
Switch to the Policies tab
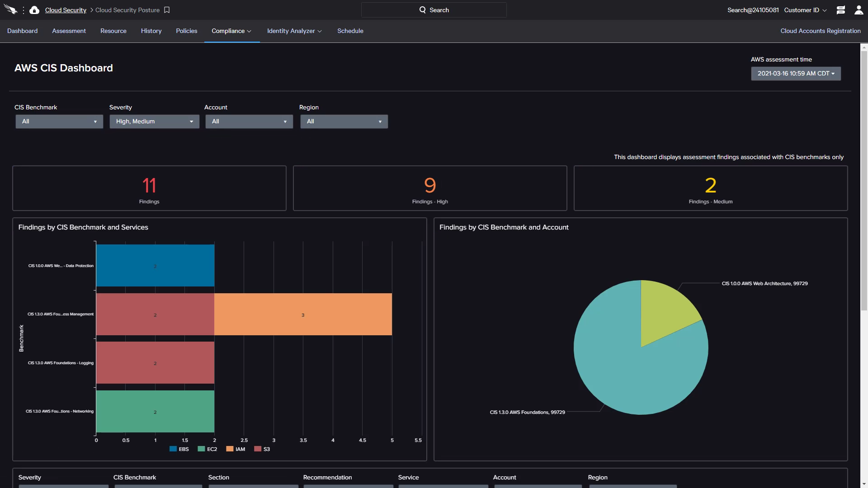(x=187, y=31)
